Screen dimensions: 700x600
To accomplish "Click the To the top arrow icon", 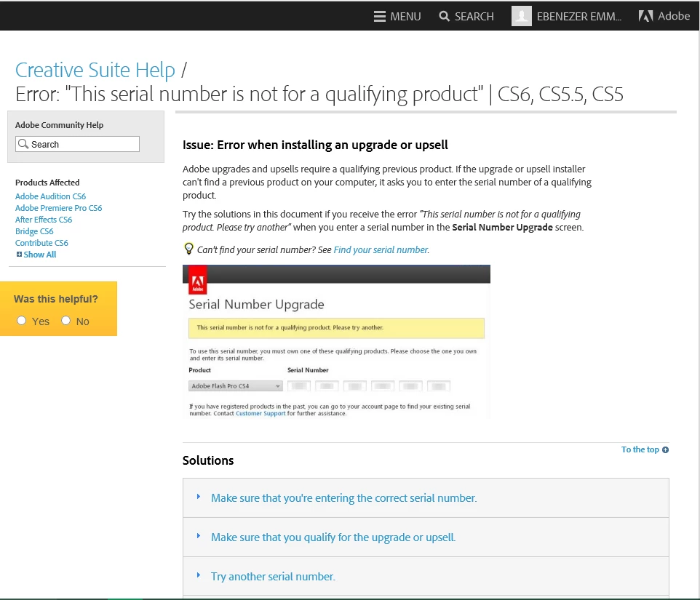I will 665,449.
